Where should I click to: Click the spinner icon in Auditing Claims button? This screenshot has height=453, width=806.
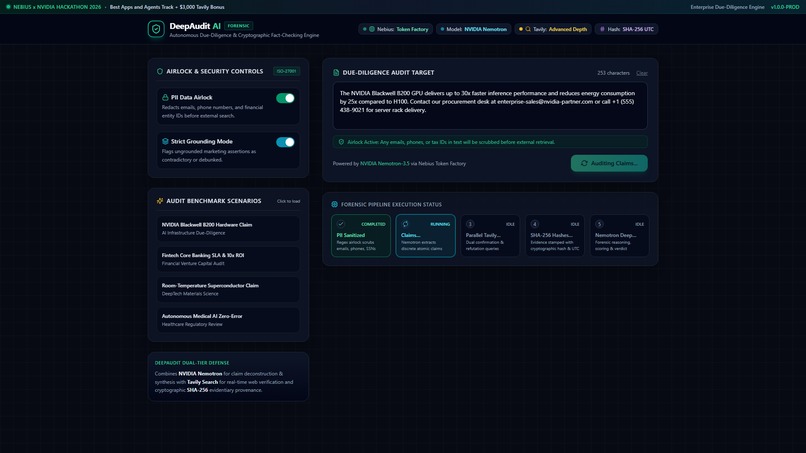[584, 163]
